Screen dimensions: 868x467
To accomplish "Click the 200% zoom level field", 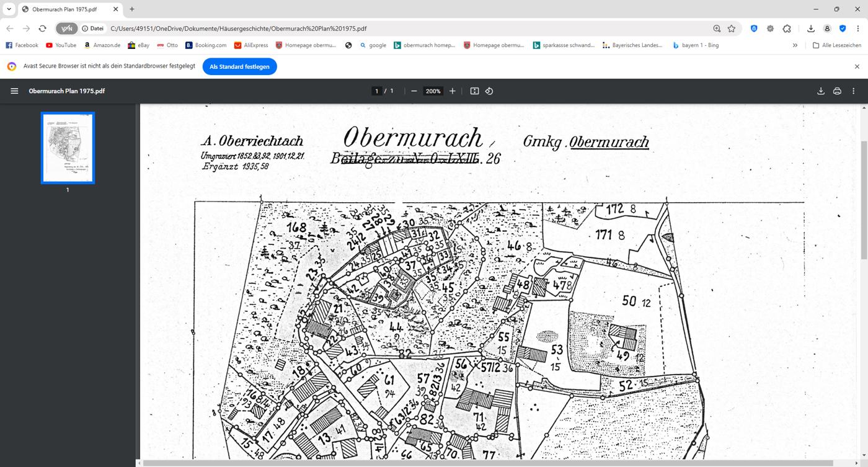I will (x=433, y=91).
